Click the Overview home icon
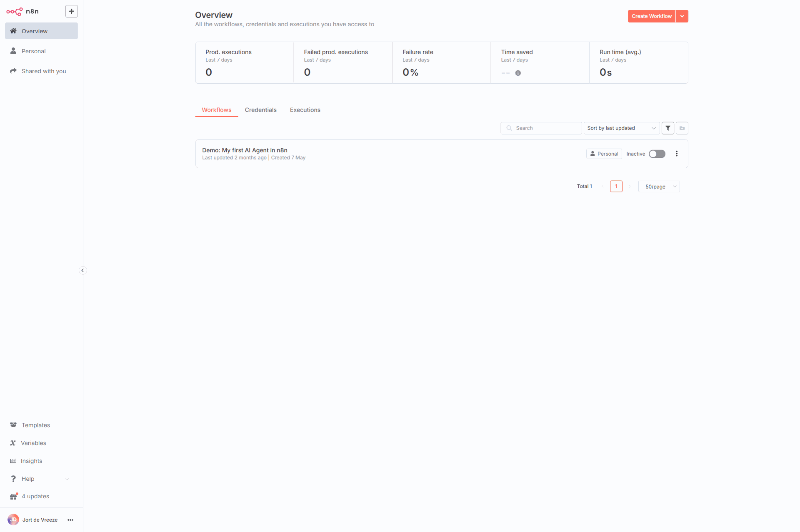This screenshot has width=800, height=532. (13, 31)
